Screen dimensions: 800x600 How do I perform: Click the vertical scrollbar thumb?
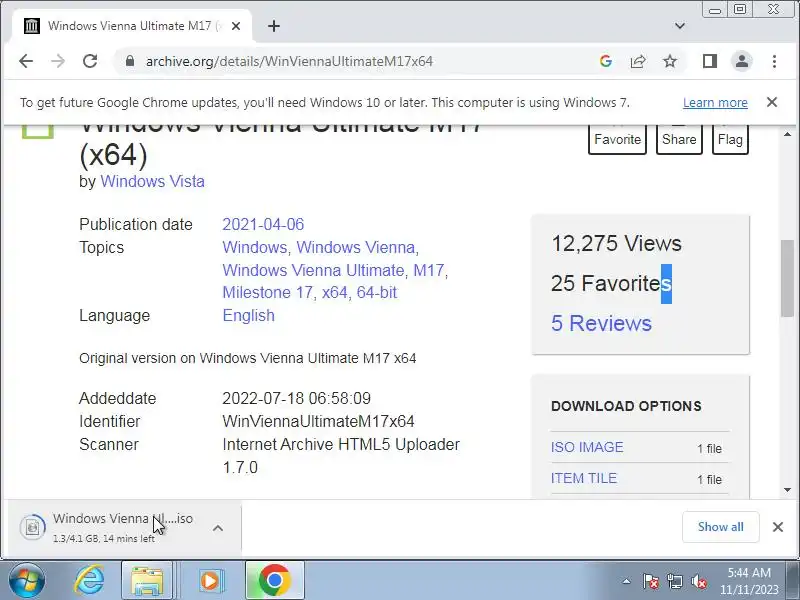(787, 278)
